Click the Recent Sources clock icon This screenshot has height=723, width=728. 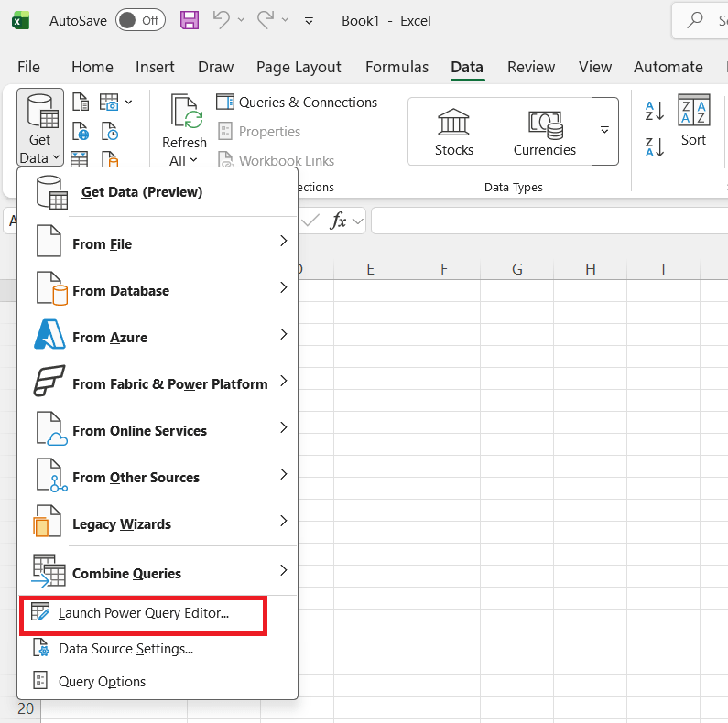tap(110, 131)
